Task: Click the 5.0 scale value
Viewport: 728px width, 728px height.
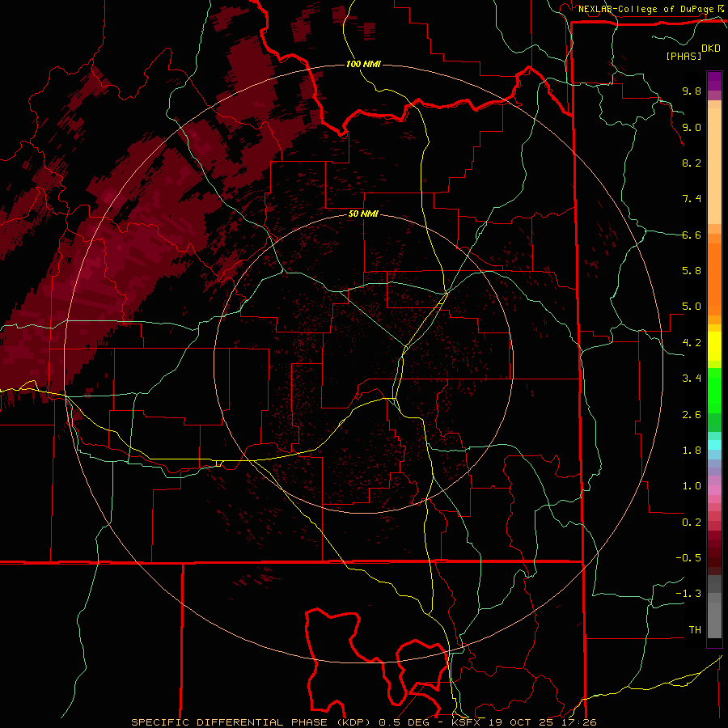Action: point(692,307)
